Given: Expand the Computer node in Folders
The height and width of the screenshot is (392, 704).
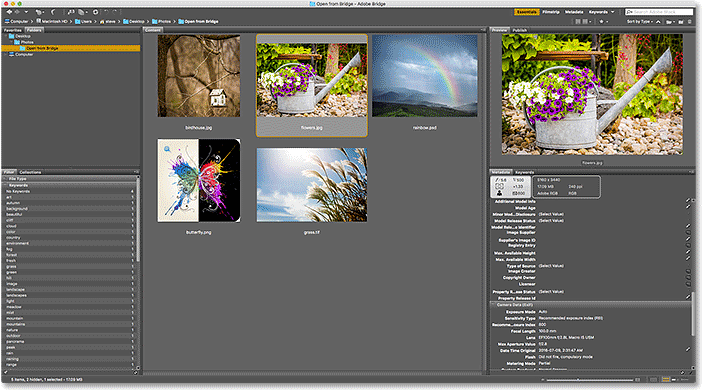Looking at the screenshot, I should (6, 54).
